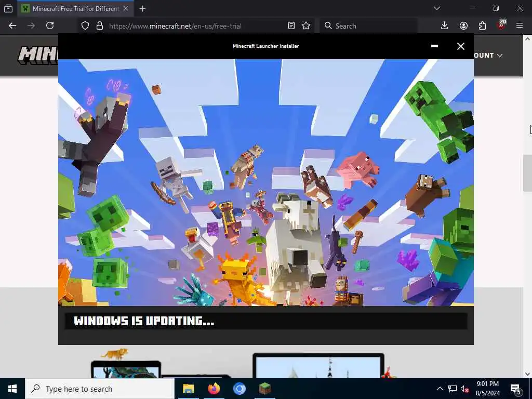Open clock and date flyout
This screenshot has height=399, width=532.
[487, 389]
